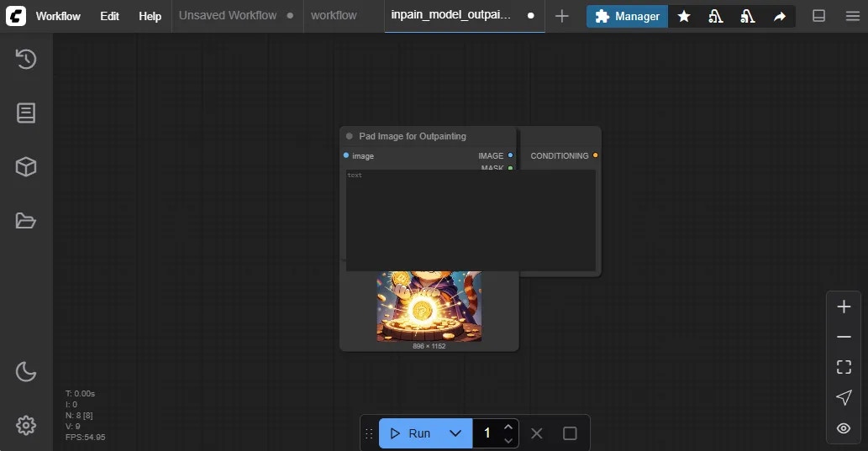This screenshot has height=451, width=868.
Task: Click the ComfyUI logo icon
Action: click(x=16, y=16)
